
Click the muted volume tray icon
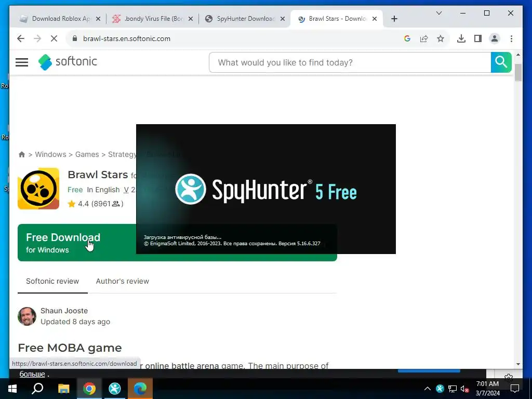(x=465, y=389)
